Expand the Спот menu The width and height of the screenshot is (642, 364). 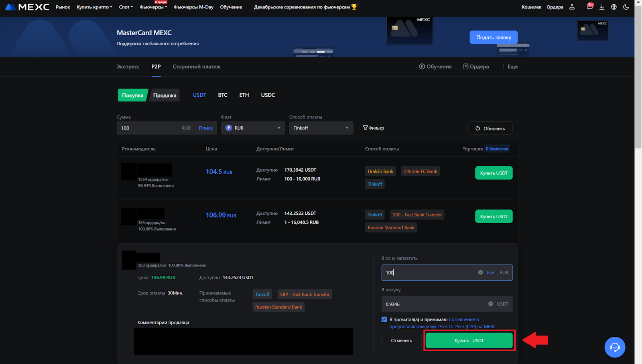[x=126, y=7]
